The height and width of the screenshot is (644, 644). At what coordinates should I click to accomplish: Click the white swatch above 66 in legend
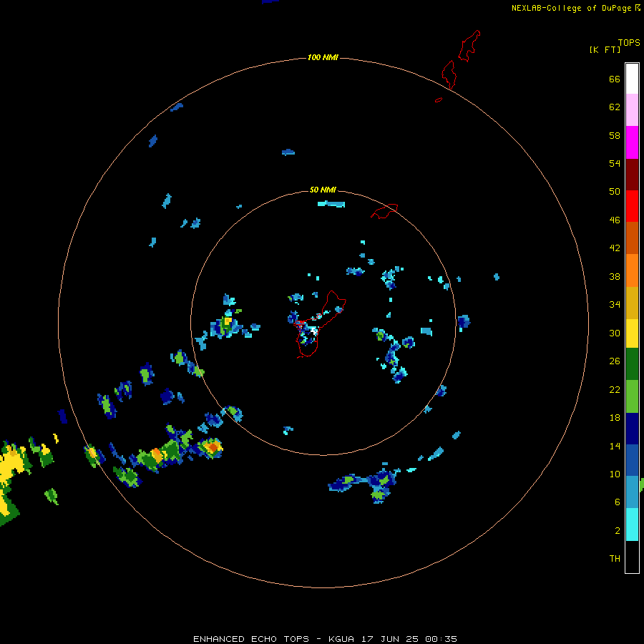coord(632,79)
